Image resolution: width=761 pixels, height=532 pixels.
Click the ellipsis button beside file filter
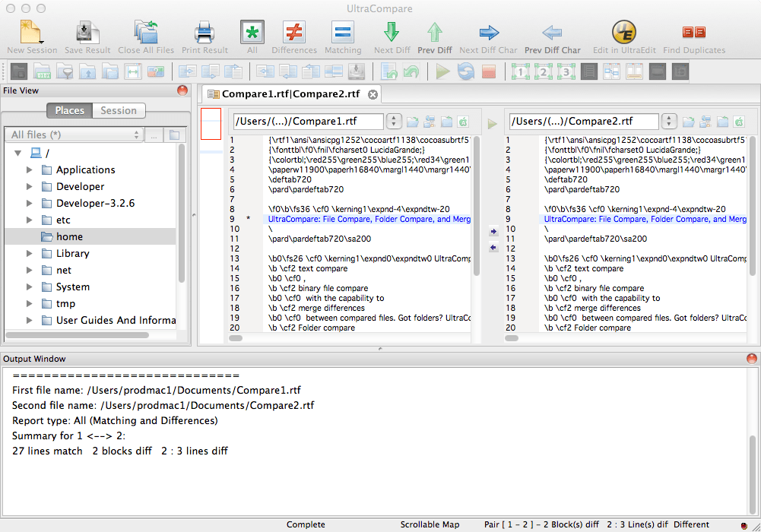click(154, 135)
